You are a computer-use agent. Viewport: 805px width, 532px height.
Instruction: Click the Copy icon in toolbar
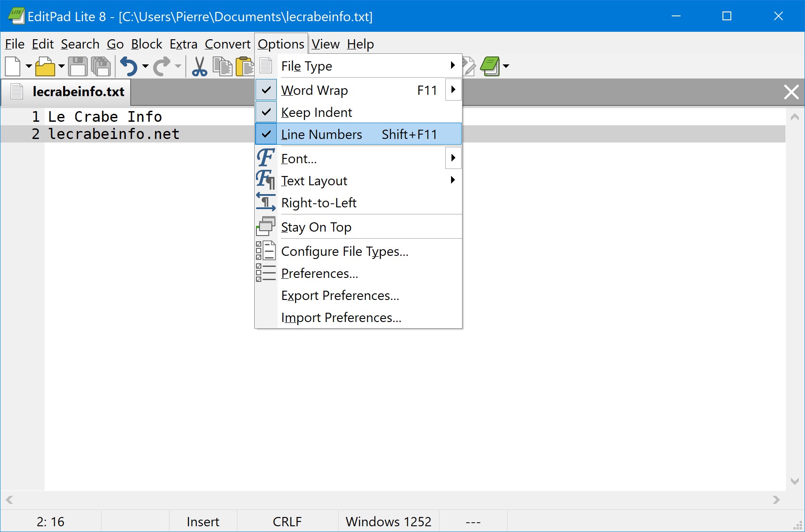[x=222, y=67]
